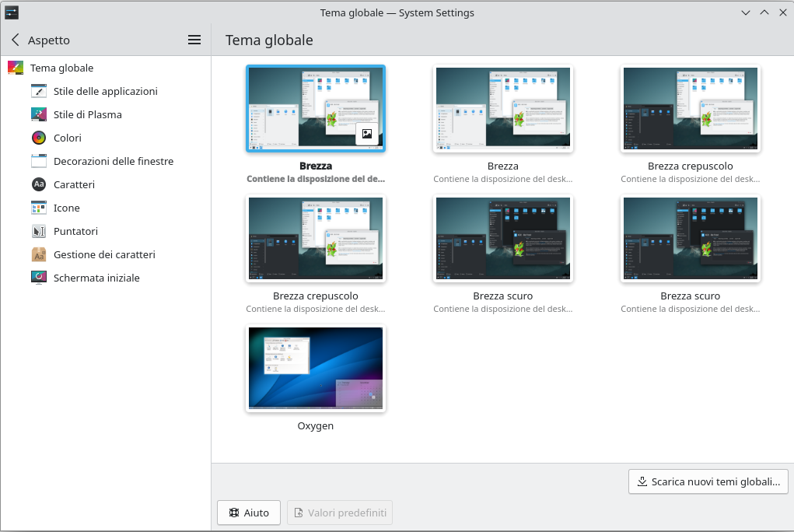Select the non-highlighted light Brezza theme
The height and width of the screenshot is (532, 794).
tap(503, 108)
